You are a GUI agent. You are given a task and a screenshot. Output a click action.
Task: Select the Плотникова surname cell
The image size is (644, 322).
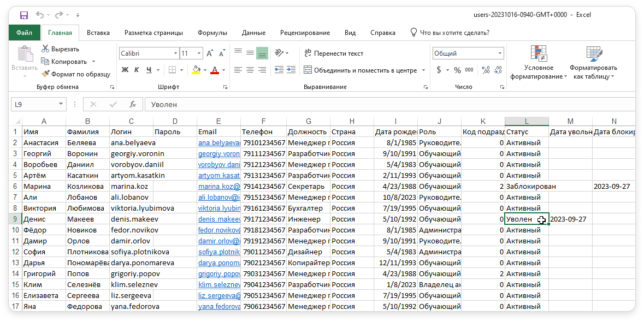[87, 252]
